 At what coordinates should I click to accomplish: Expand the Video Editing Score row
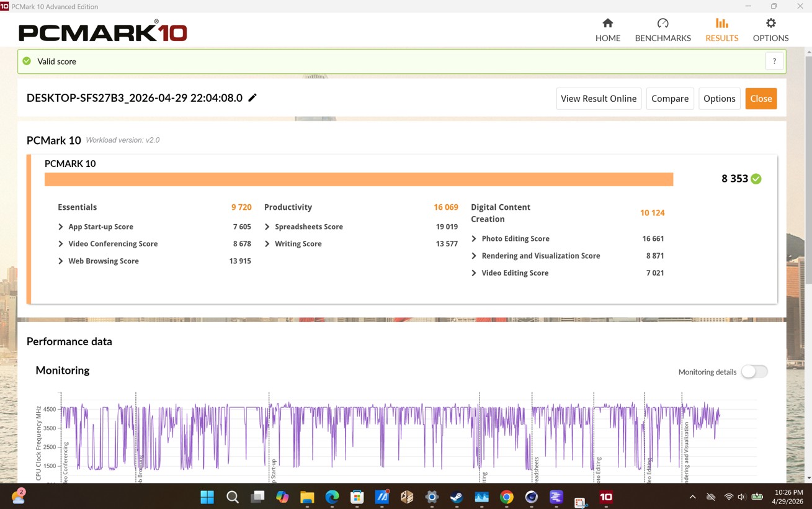568,273
